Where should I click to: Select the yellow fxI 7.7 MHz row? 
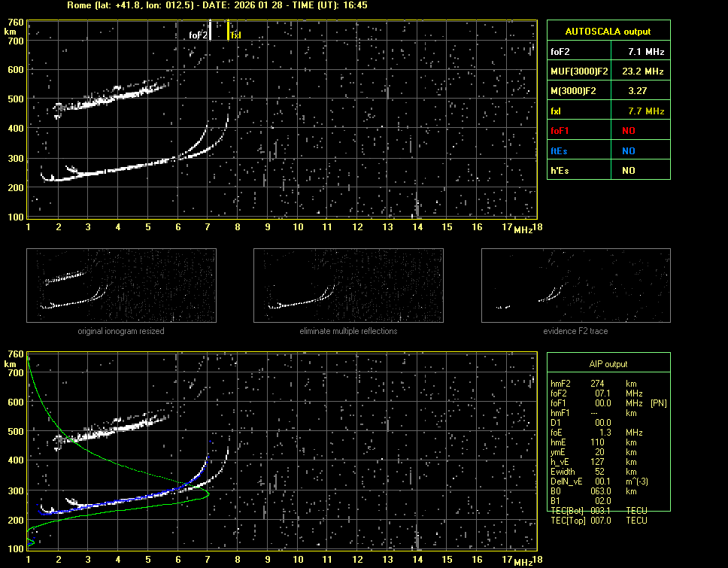click(608, 111)
